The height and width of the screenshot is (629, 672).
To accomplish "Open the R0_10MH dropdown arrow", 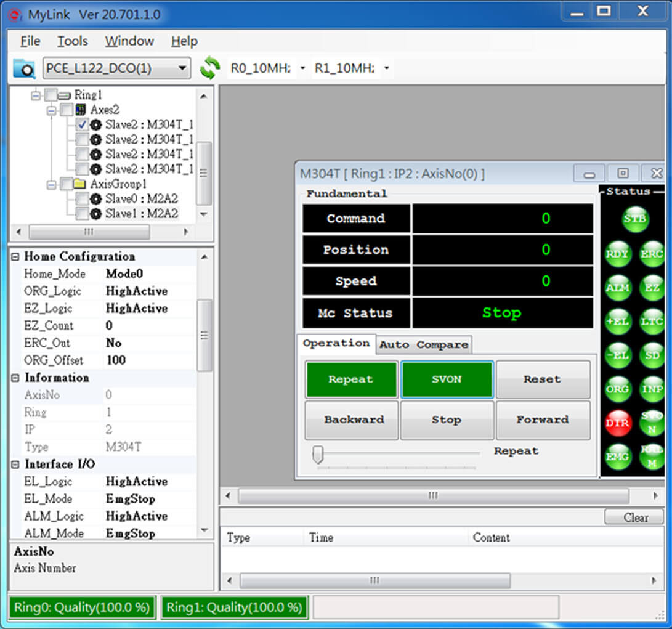I will pos(302,68).
